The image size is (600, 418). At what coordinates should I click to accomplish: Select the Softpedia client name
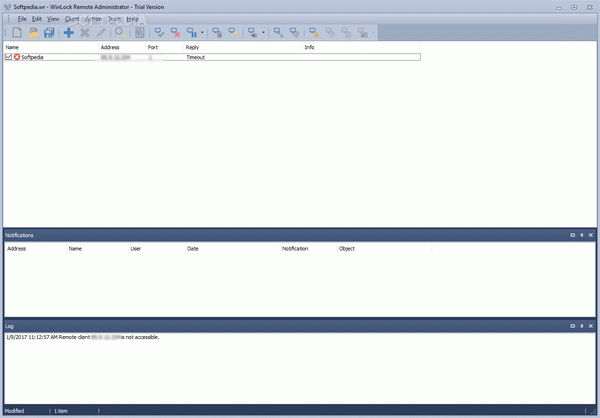pyautogui.click(x=32, y=57)
